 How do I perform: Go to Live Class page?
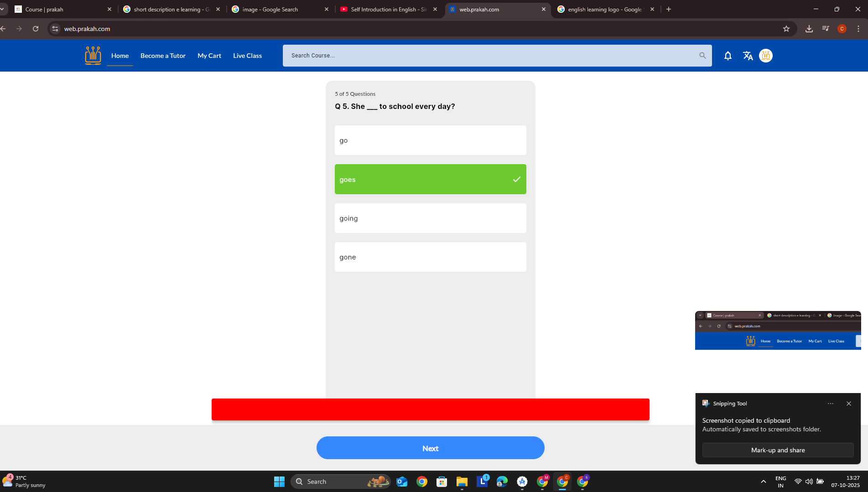point(247,56)
